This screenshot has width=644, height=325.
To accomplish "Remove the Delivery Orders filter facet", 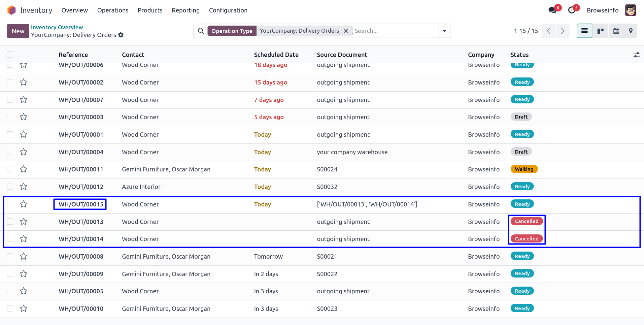I will (346, 31).
